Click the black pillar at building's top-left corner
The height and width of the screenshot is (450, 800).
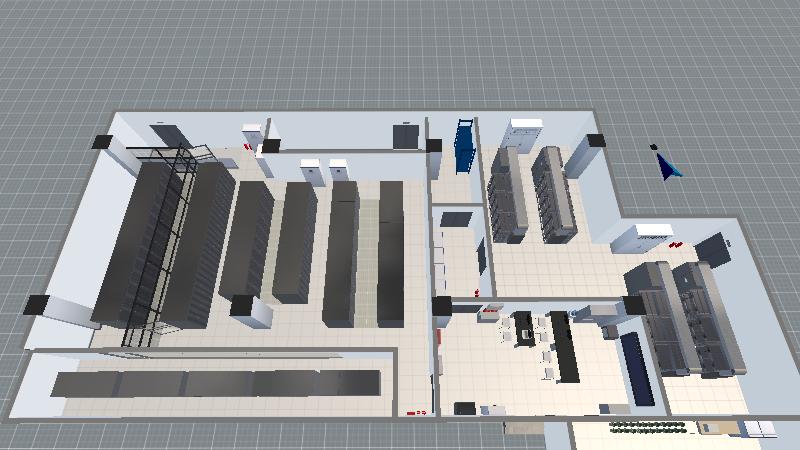[x=102, y=142]
